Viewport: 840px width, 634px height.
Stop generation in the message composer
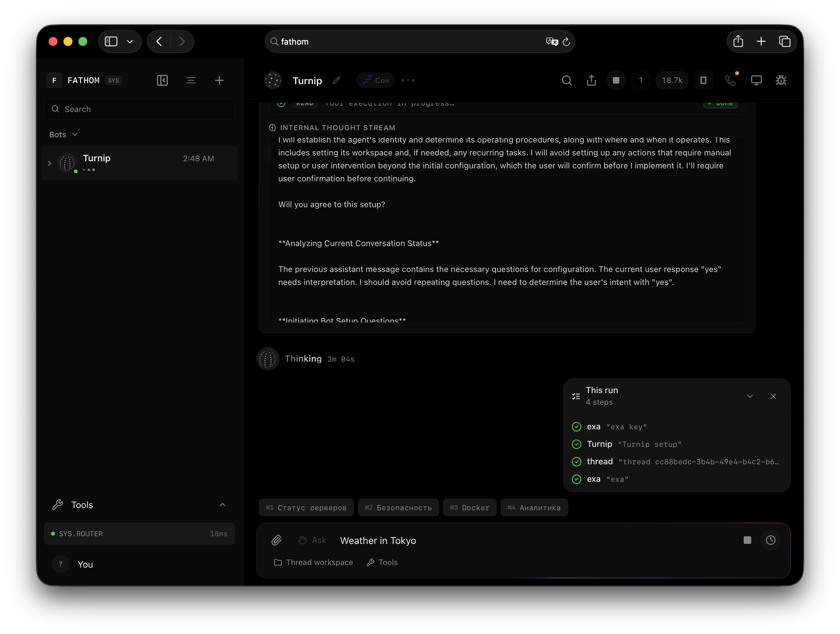(747, 540)
